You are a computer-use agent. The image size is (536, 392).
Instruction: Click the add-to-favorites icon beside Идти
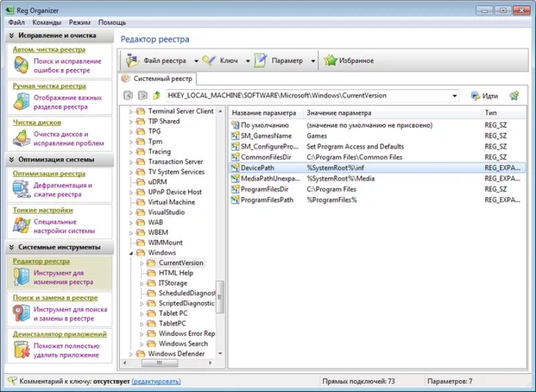[x=514, y=96]
